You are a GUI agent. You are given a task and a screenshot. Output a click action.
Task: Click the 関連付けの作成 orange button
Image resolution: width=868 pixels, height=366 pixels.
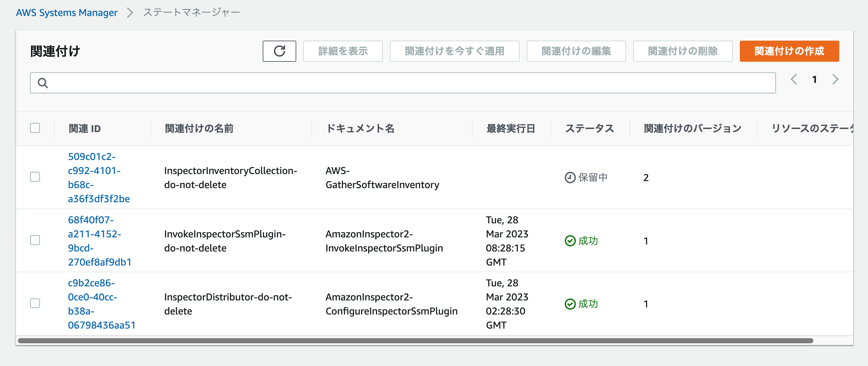point(789,51)
